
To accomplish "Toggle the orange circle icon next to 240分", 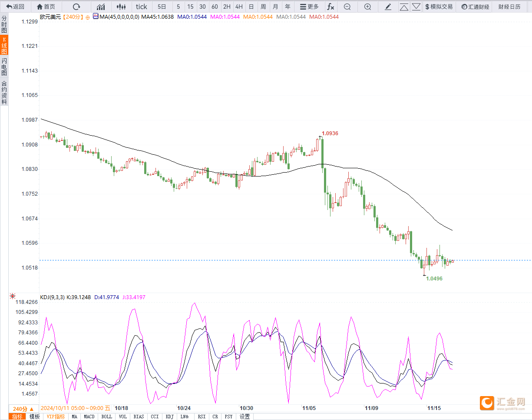I will (x=88, y=17).
